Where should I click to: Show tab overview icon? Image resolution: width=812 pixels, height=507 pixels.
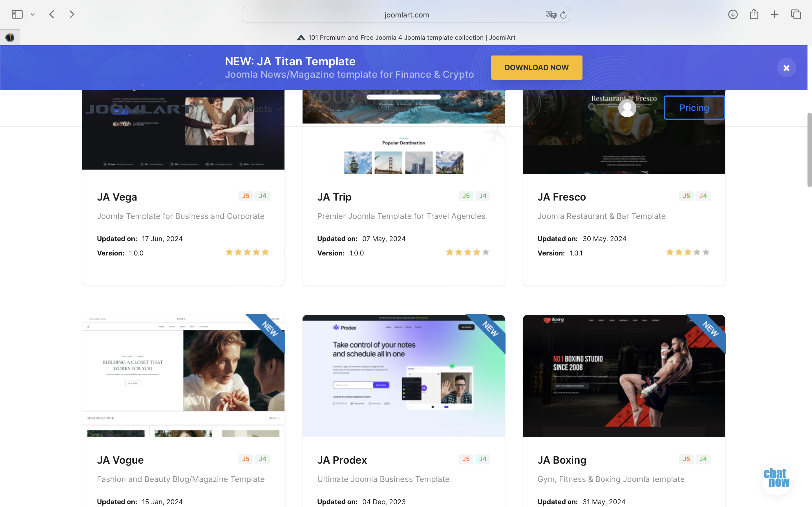[x=796, y=14]
